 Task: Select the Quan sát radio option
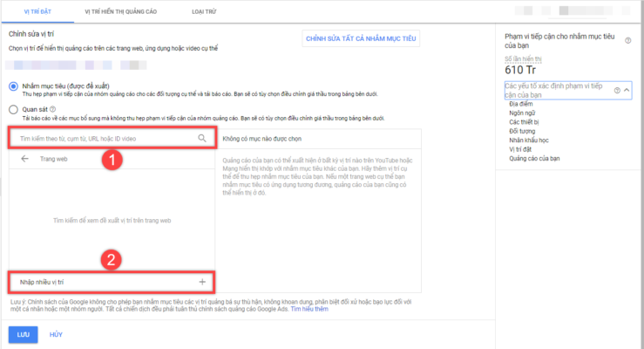(x=13, y=110)
